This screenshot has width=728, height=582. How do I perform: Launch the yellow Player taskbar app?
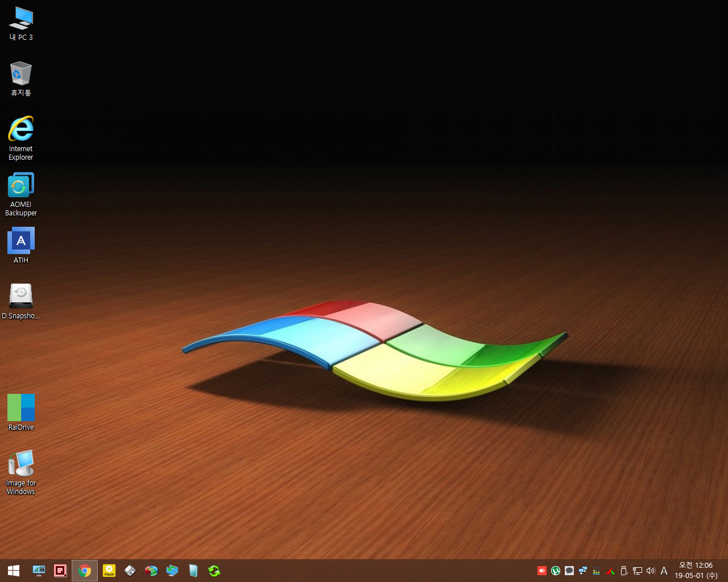point(109,571)
